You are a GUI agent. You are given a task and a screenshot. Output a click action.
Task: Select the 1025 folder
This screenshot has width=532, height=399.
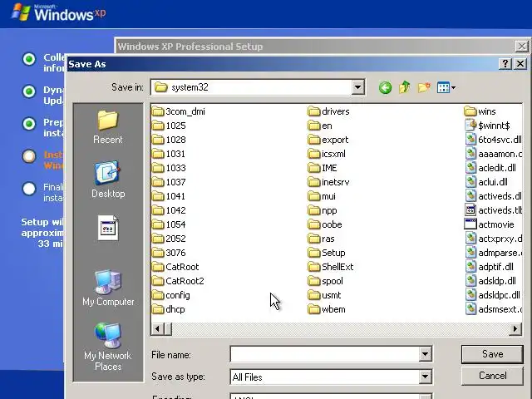[x=169, y=126]
